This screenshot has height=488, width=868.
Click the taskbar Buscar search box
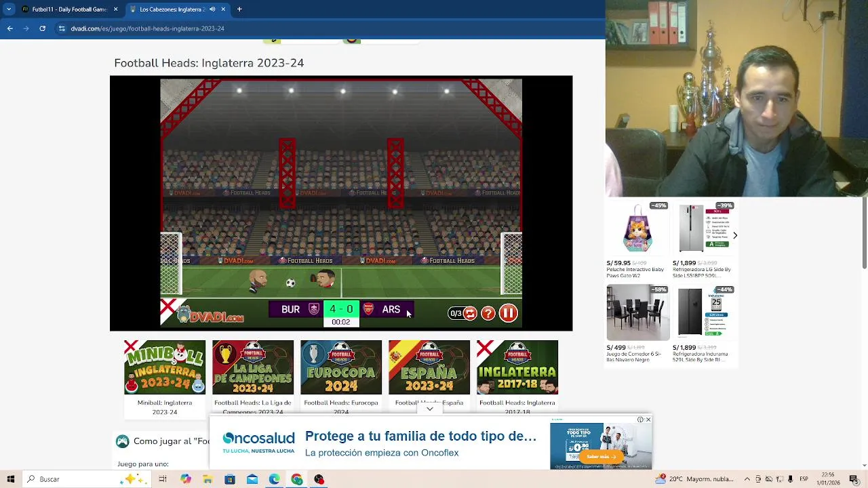point(85,479)
